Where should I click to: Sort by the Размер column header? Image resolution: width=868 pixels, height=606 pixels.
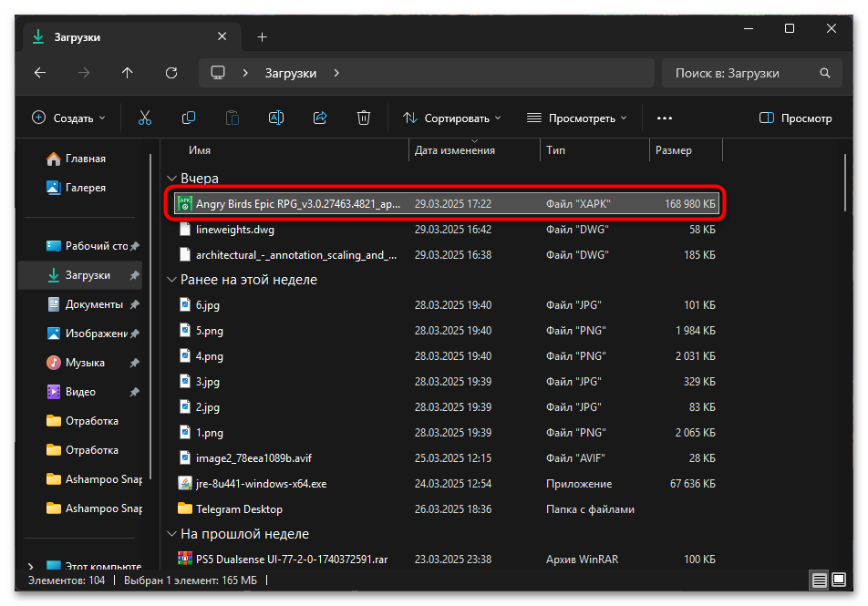click(x=673, y=150)
